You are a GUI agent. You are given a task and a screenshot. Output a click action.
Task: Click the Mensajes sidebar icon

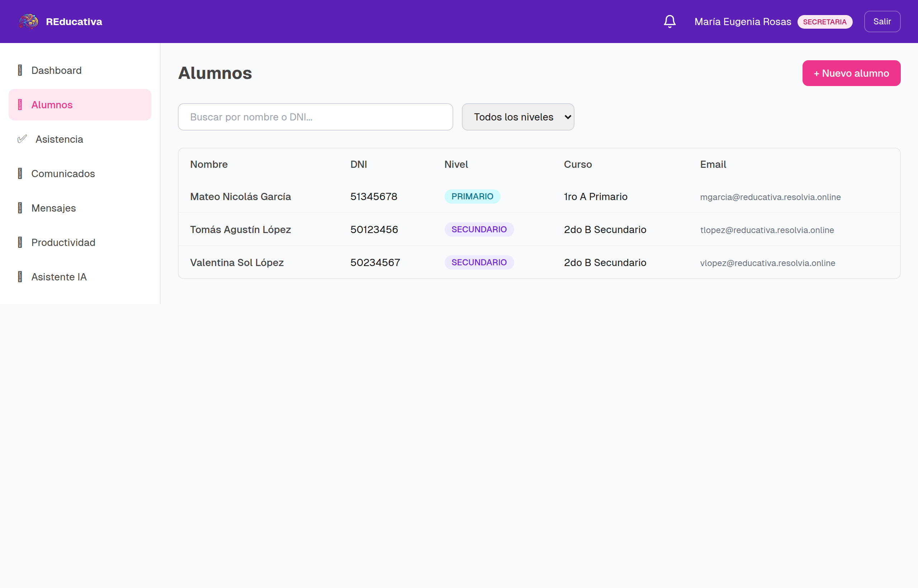click(x=20, y=208)
